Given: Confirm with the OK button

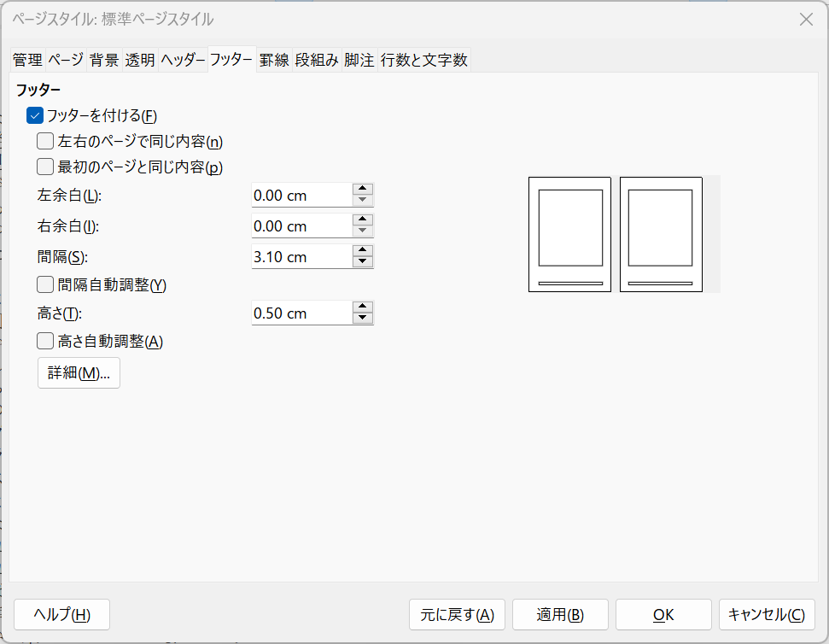Looking at the screenshot, I should tap(663, 614).
